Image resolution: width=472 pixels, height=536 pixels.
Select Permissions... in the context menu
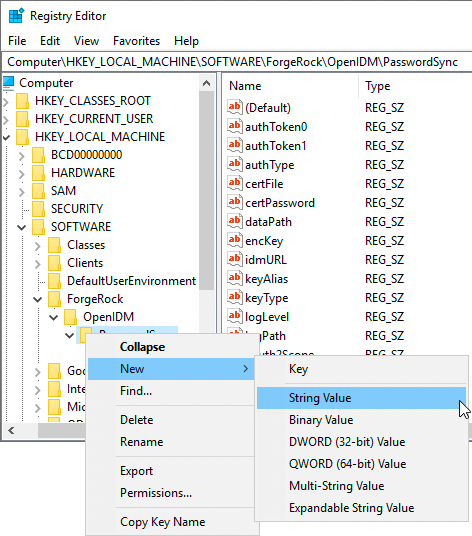click(x=171, y=493)
